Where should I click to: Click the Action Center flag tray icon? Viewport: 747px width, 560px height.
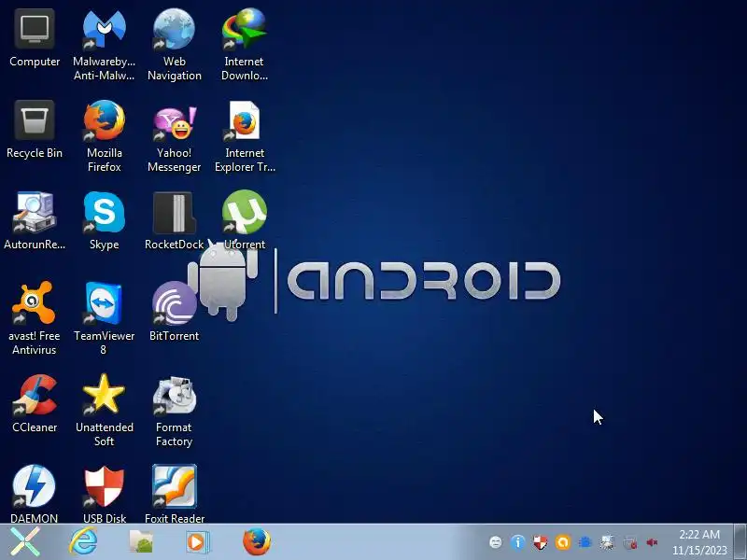[629, 542]
